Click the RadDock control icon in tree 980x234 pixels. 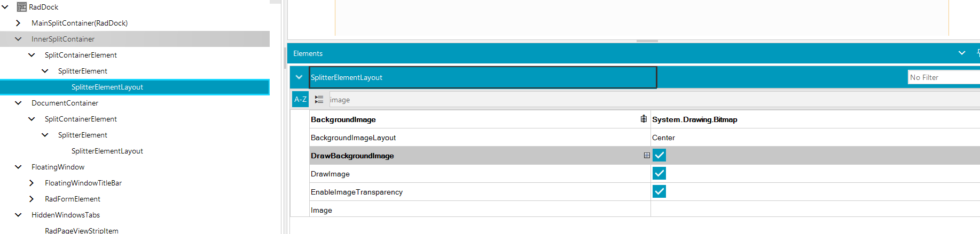tap(22, 7)
